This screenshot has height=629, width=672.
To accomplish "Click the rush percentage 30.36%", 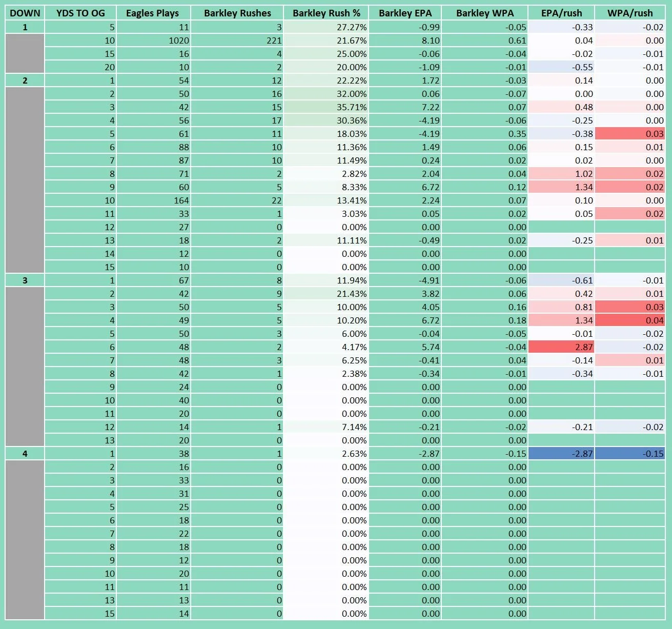I will [x=326, y=120].
